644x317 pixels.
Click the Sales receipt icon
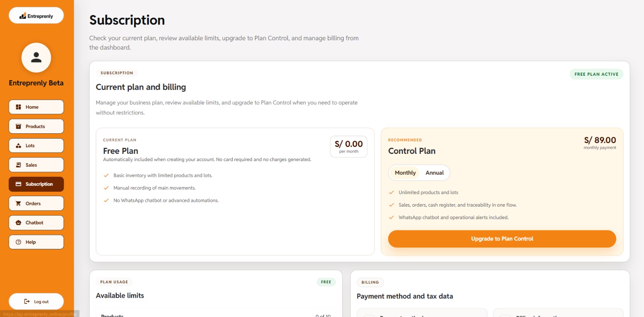18,165
